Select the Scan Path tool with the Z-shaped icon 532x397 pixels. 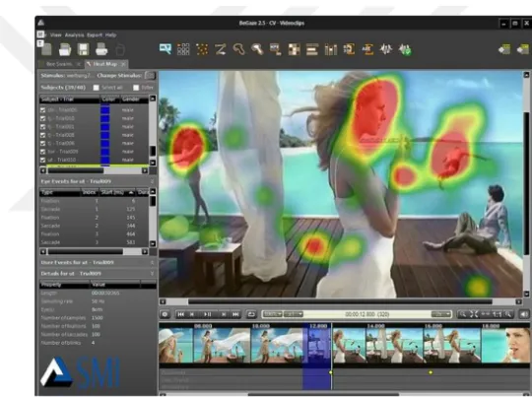(221, 49)
